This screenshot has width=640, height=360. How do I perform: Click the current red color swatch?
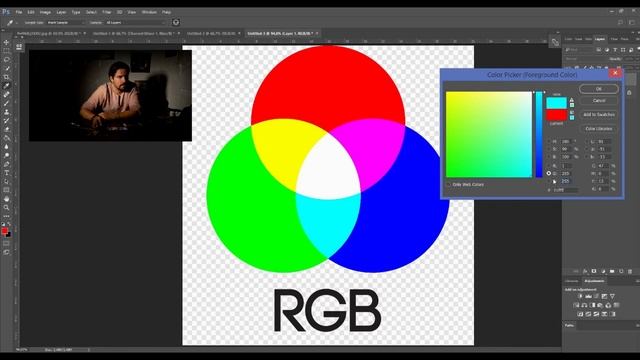pyautogui.click(x=556, y=115)
